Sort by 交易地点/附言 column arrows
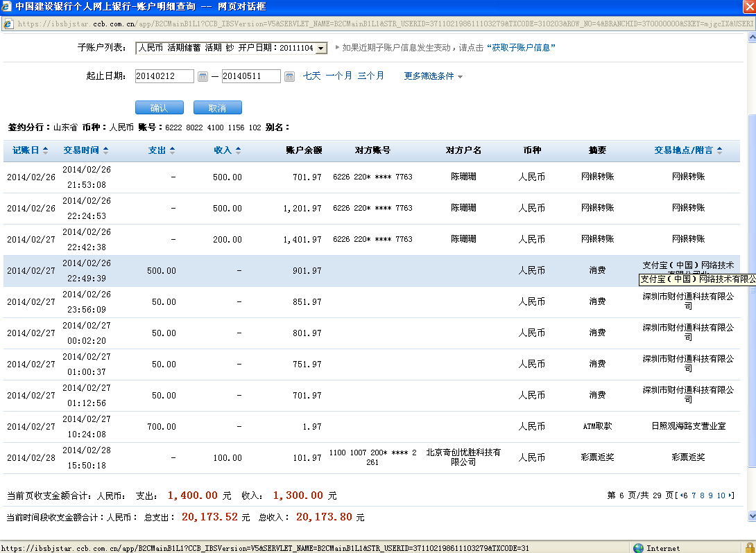The width and height of the screenshot is (756, 553). click(x=719, y=150)
